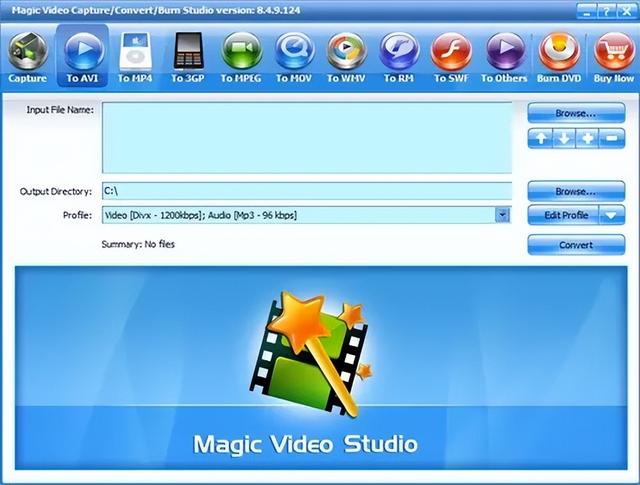Add a file with plus button
Screen dimensions: 640x485
[587, 138]
